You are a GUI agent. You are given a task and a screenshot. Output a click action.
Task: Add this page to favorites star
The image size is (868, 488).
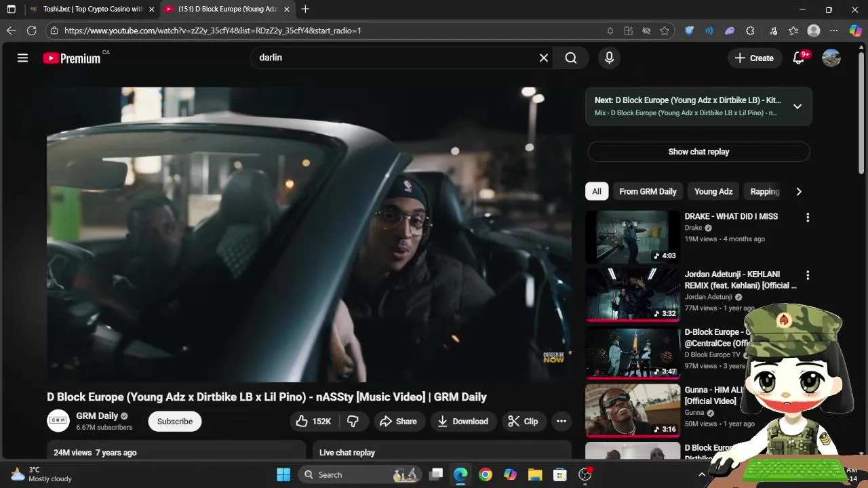coord(665,30)
